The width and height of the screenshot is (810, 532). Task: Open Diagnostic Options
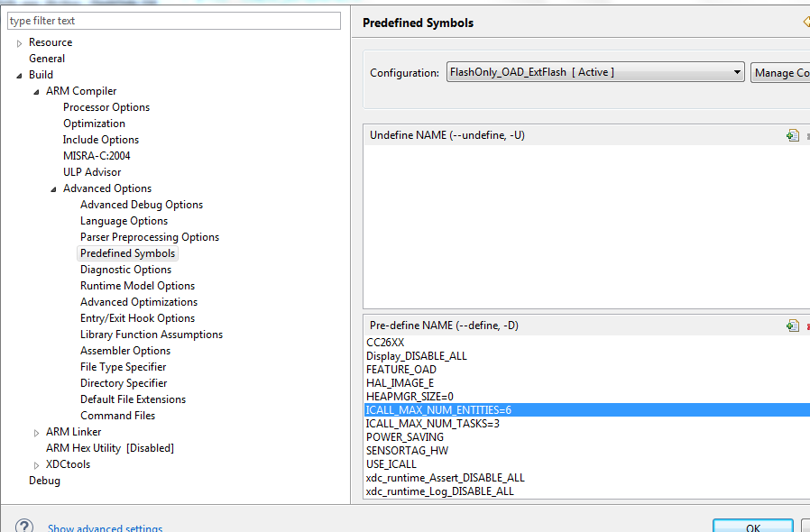(125, 270)
